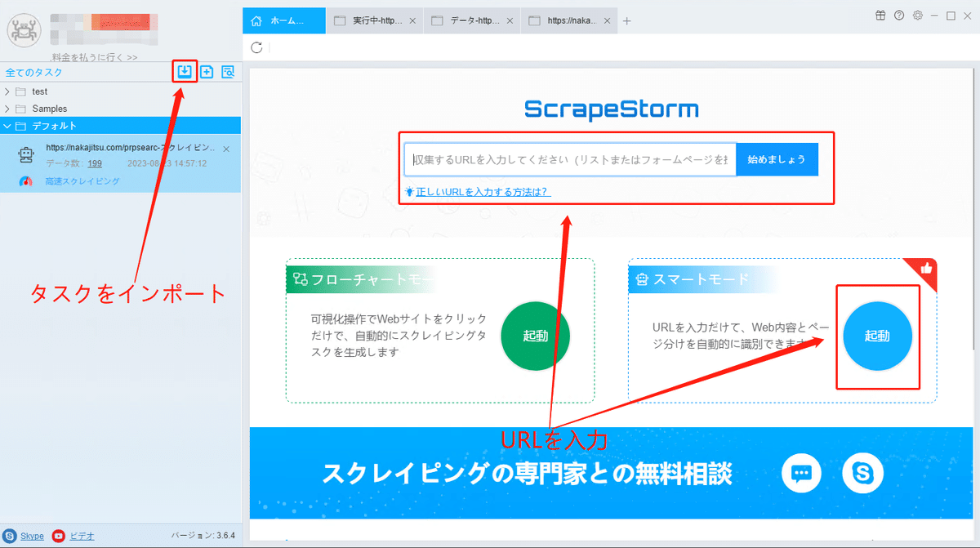
Task: Click the test folder icon
Action: (21, 91)
